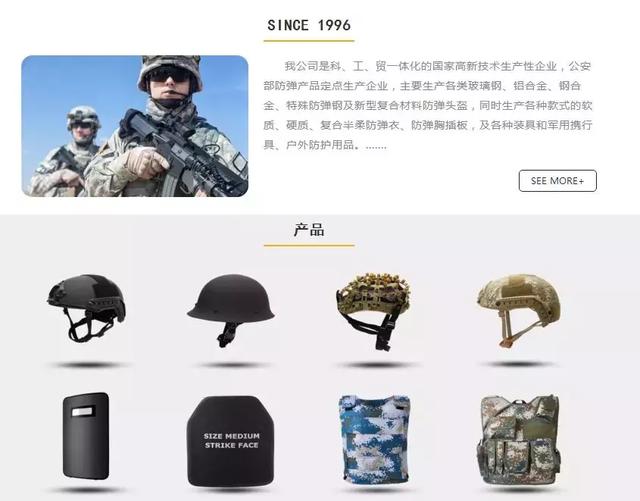640x501 pixels.
Task: Open the helmet with camouflage net cover
Action: [x=374, y=311]
